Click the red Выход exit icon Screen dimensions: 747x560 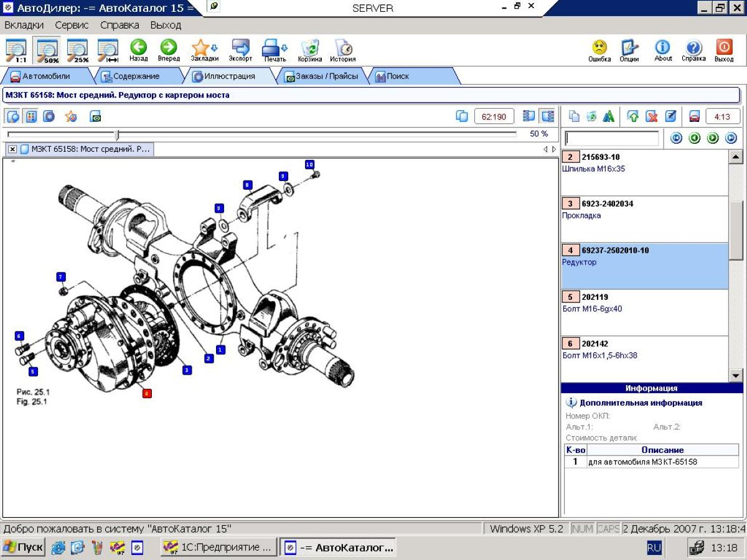tap(724, 50)
